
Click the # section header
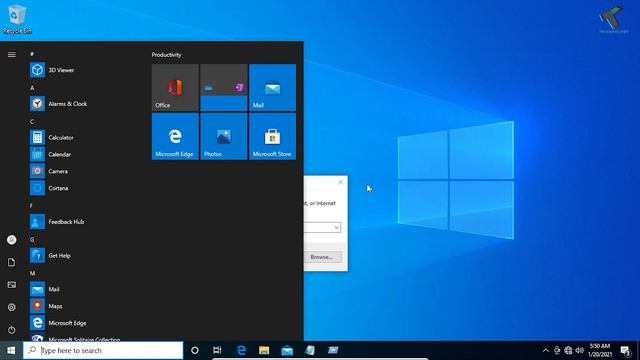click(32, 54)
